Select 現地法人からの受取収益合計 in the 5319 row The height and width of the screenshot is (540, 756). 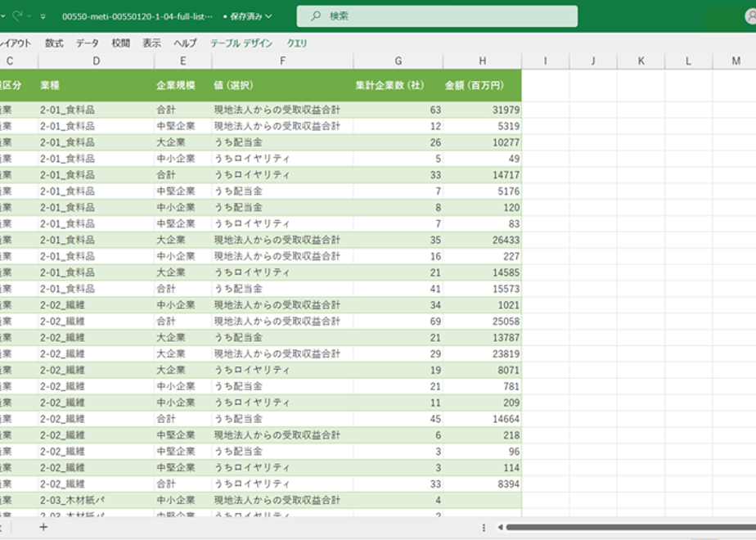click(282, 126)
